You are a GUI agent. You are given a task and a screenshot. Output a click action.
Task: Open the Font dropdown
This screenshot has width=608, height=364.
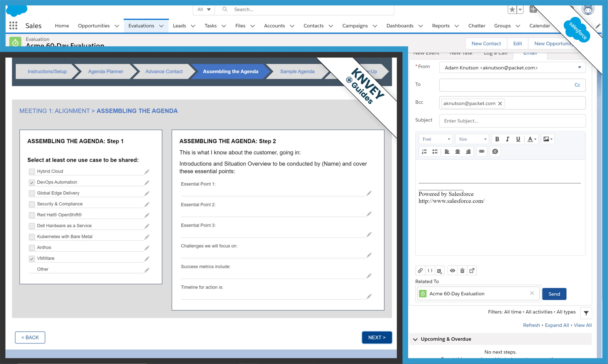click(436, 139)
